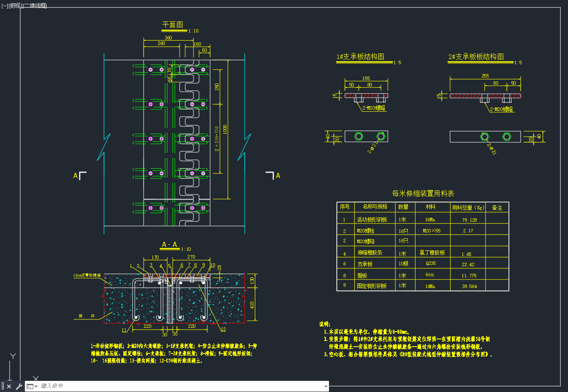
Task: Select the 活动梳形钢板 table cell
Action: point(372,220)
